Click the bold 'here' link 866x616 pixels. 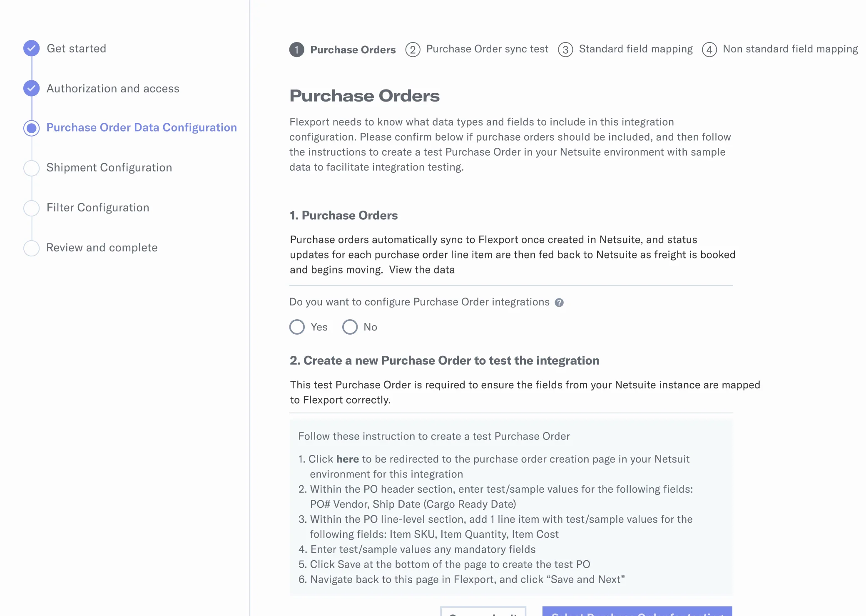point(348,459)
